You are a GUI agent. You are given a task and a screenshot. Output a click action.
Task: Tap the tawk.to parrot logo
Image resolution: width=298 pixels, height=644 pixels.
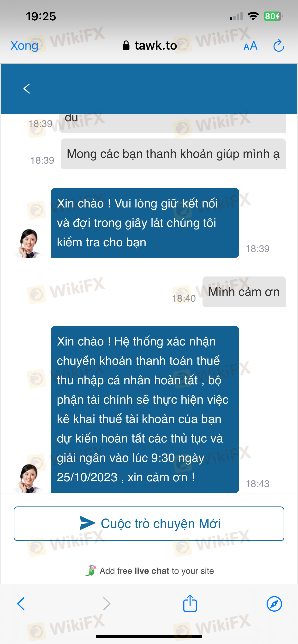[x=91, y=570]
